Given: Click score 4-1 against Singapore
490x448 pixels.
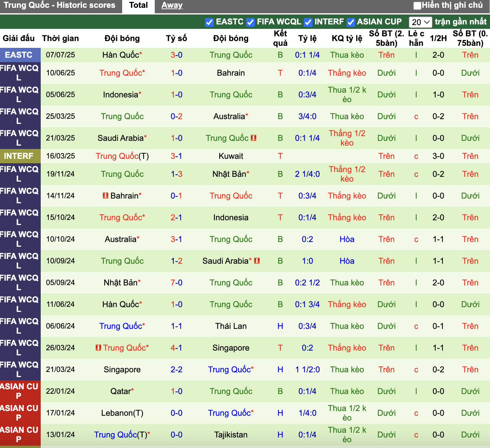Looking at the screenshot, I should click(176, 348).
